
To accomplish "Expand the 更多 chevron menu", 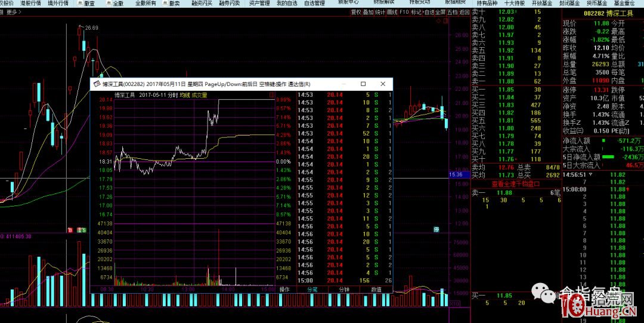I will [x=14, y=12].
